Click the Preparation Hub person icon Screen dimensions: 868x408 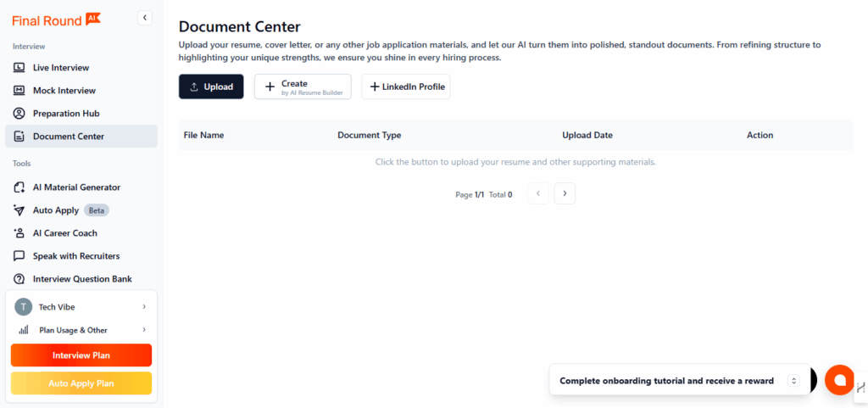[19, 114]
